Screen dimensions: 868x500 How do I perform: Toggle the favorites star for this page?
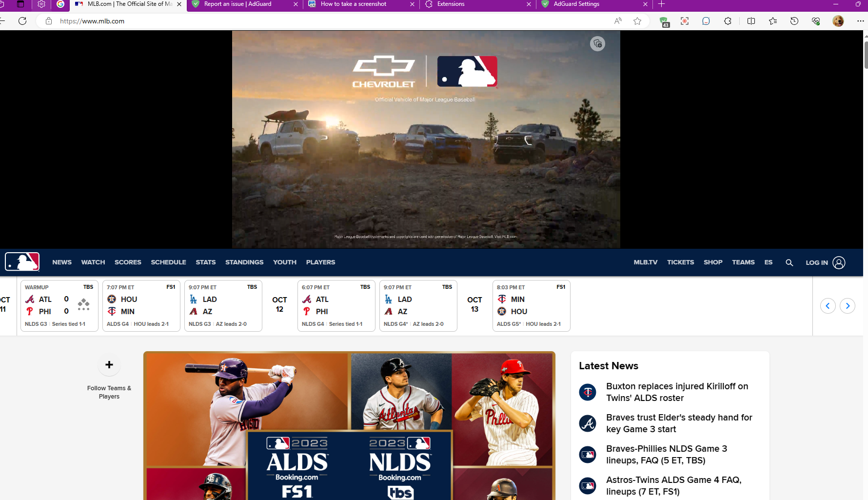637,21
